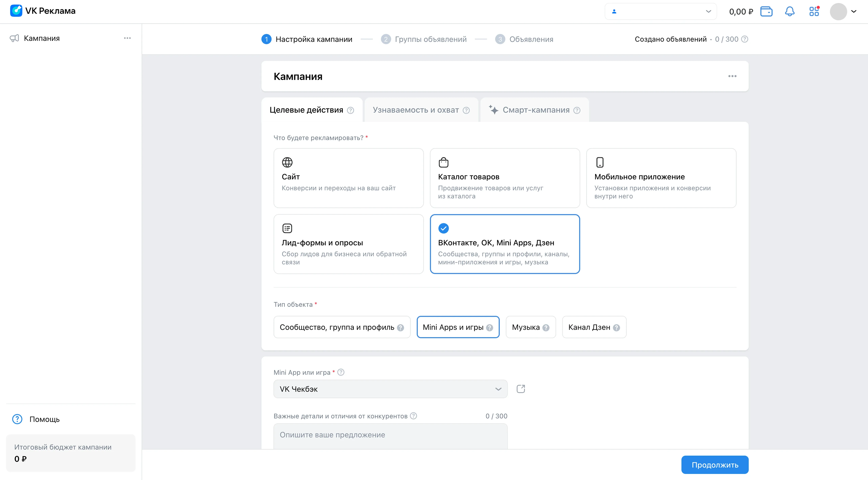Click the Продолжить button
The image size is (868, 480).
(x=715, y=465)
